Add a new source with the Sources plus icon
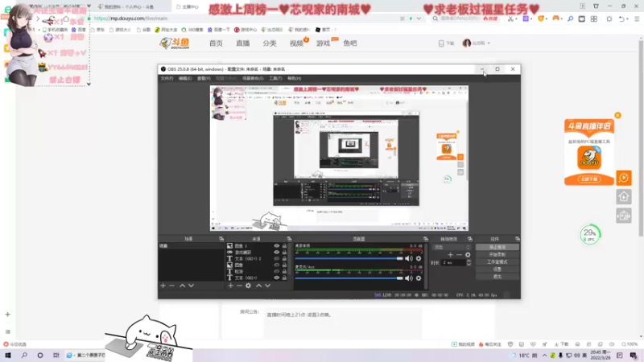644x362 pixels. (x=230, y=286)
